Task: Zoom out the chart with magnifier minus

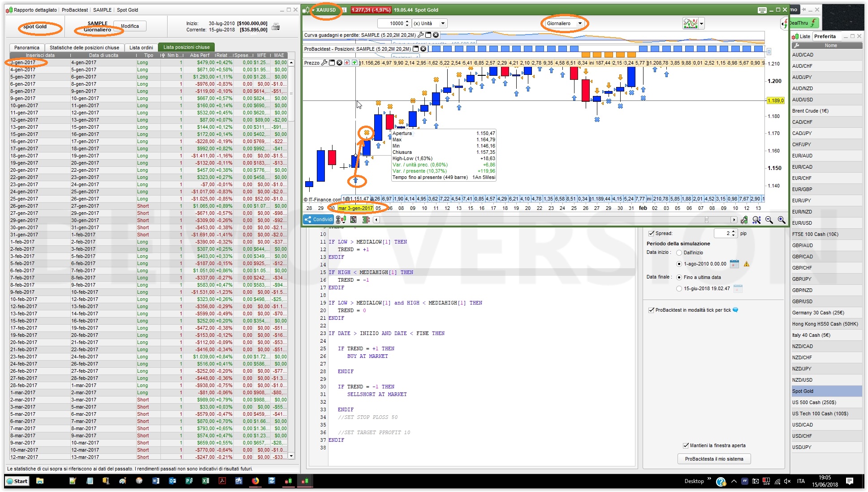Action: point(769,219)
